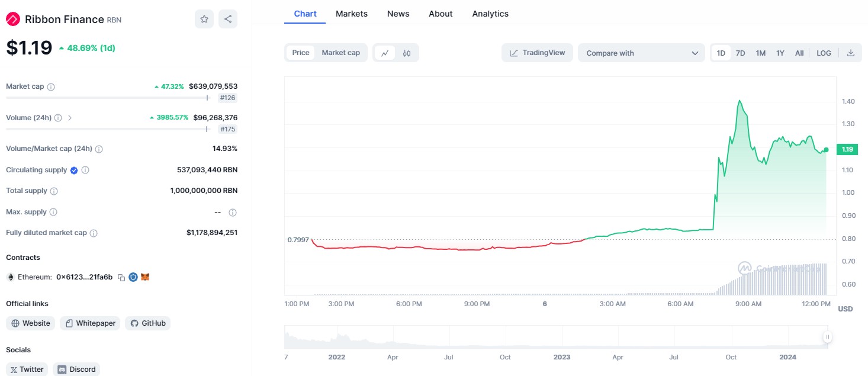Click the green 1.19 current price tag

[847, 149]
